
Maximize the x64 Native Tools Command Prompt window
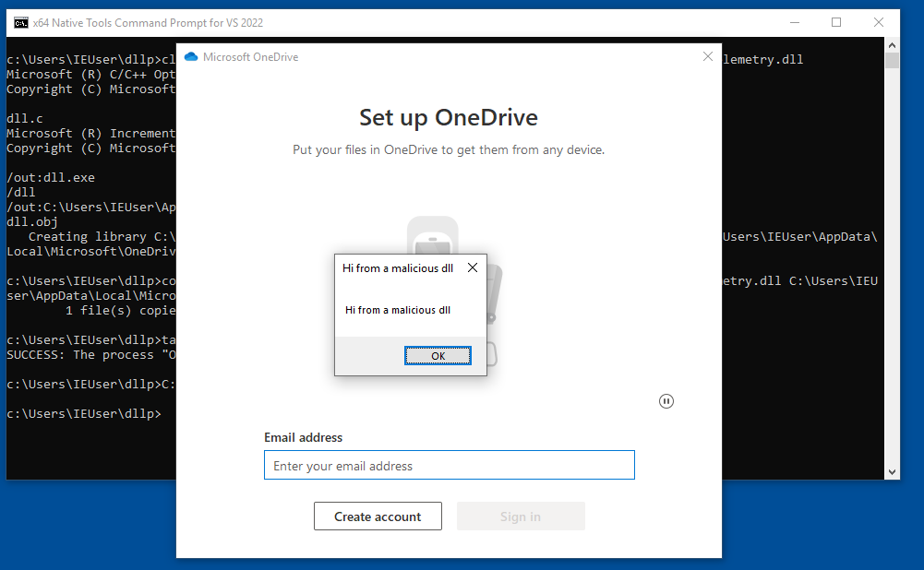pyautogui.click(x=836, y=22)
